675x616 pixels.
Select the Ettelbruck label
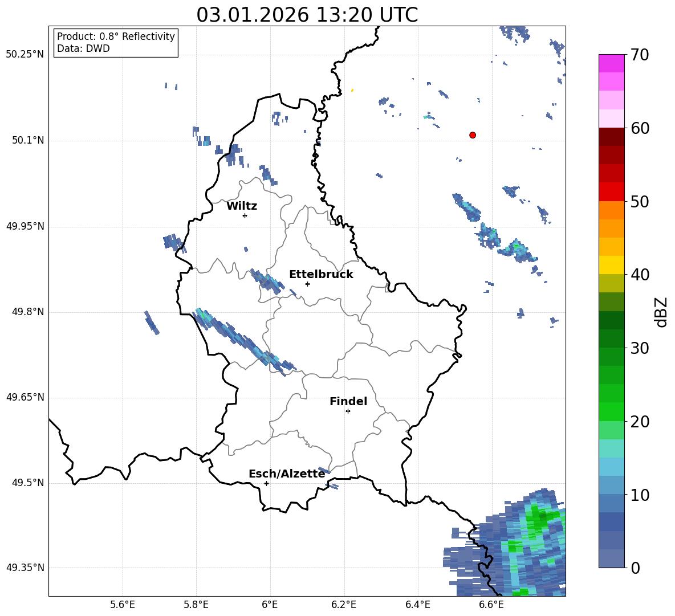(321, 275)
